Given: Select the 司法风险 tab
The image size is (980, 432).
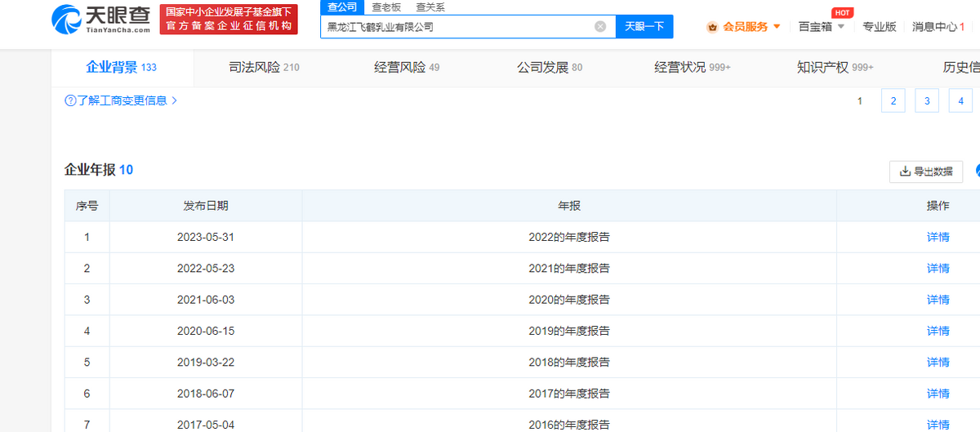Looking at the screenshot, I should point(265,68).
